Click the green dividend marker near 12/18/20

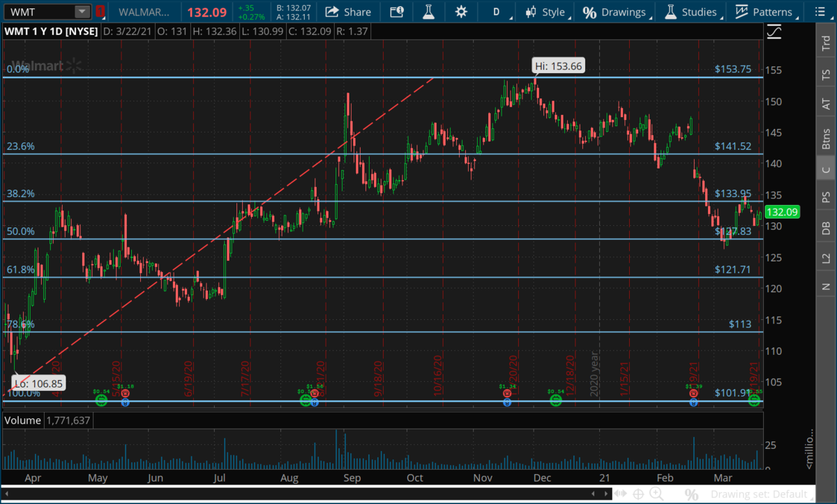pyautogui.click(x=556, y=401)
